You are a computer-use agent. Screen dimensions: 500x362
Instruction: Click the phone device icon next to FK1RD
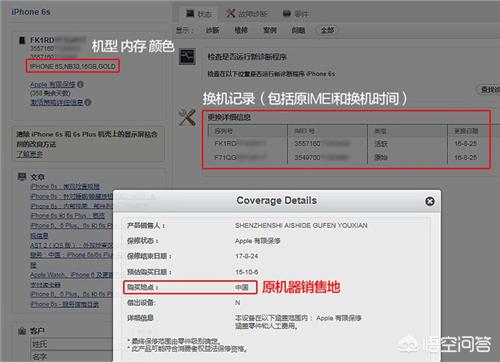coord(22,40)
